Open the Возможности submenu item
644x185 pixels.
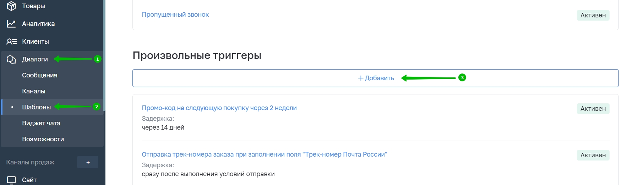coord(43,139)
